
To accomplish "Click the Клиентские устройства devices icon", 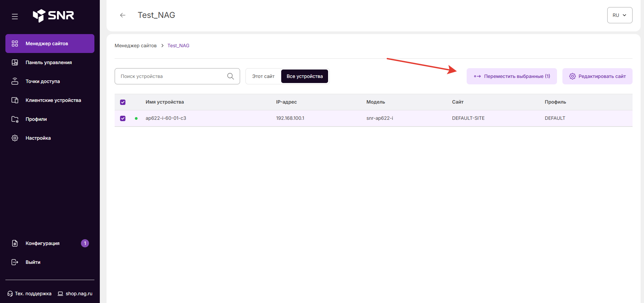I will (x=15, y=100).
